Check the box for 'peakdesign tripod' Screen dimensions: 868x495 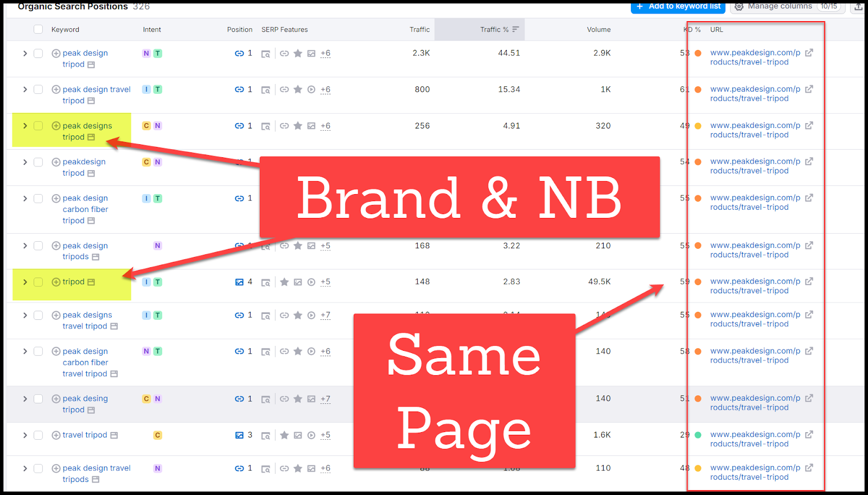(x=38, y=162)
